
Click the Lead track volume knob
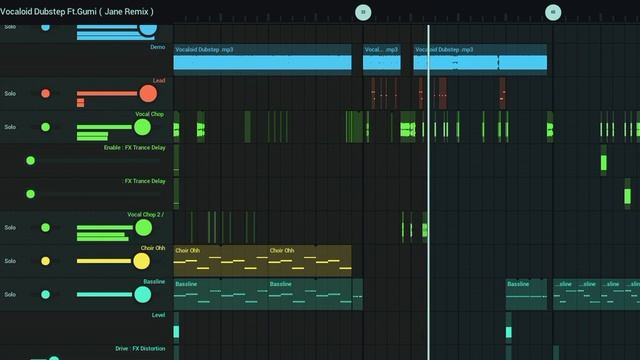tap(148, 93)
